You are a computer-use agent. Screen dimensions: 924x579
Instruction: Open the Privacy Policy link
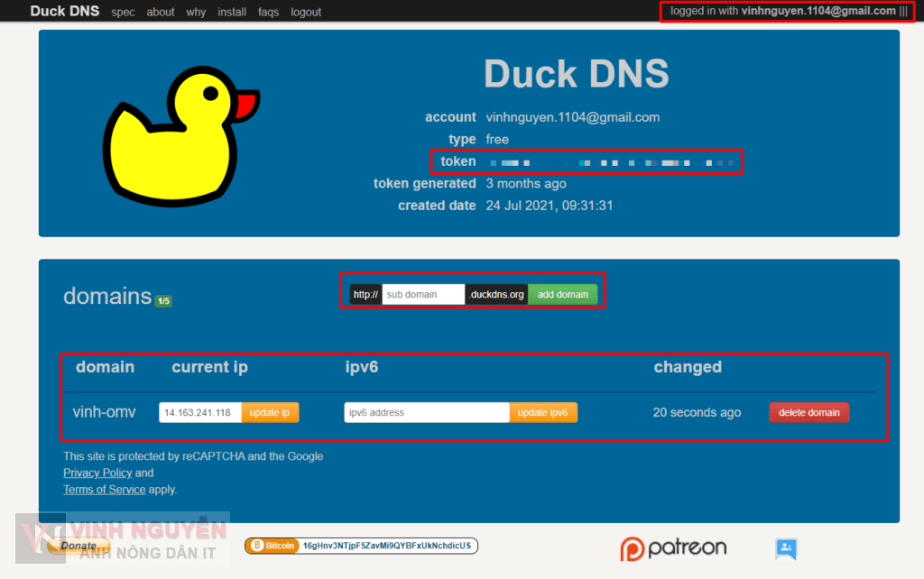(97, 473)
